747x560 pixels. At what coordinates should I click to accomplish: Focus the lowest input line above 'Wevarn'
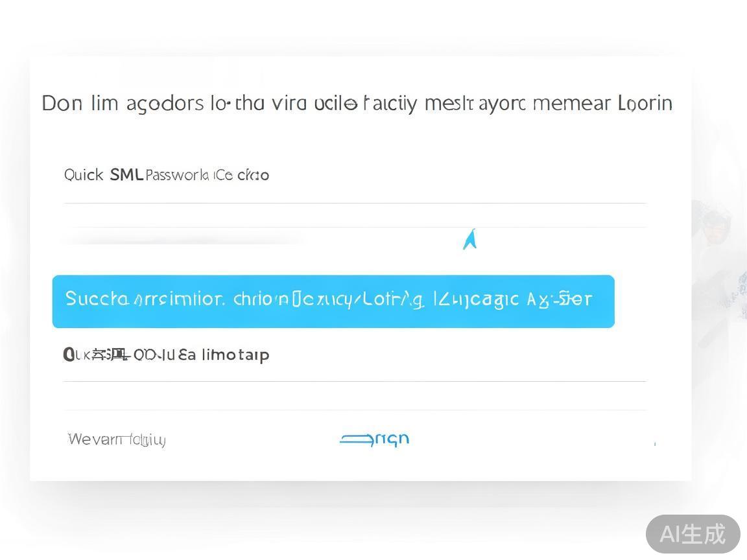(x=355, y=410)
